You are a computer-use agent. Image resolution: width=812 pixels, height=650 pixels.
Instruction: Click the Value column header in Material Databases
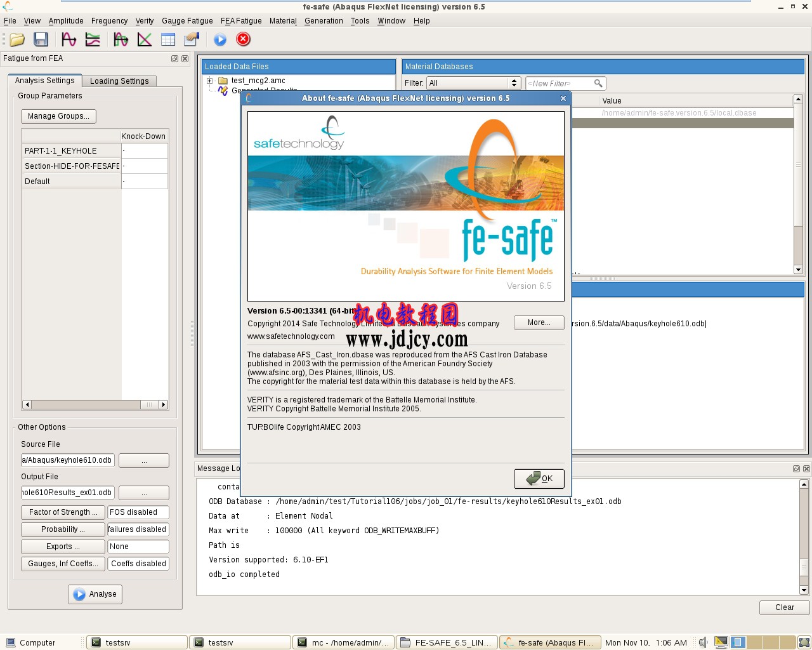[x=695, y=101]
